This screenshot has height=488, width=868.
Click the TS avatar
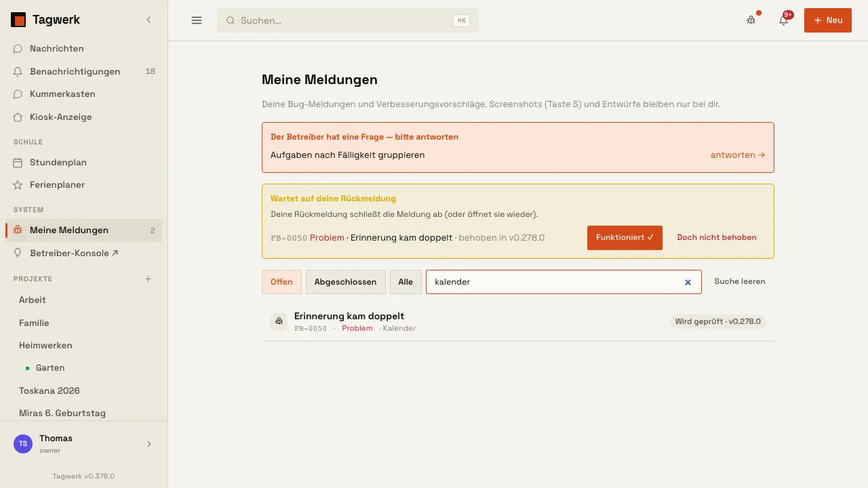[x=23, y=444]
